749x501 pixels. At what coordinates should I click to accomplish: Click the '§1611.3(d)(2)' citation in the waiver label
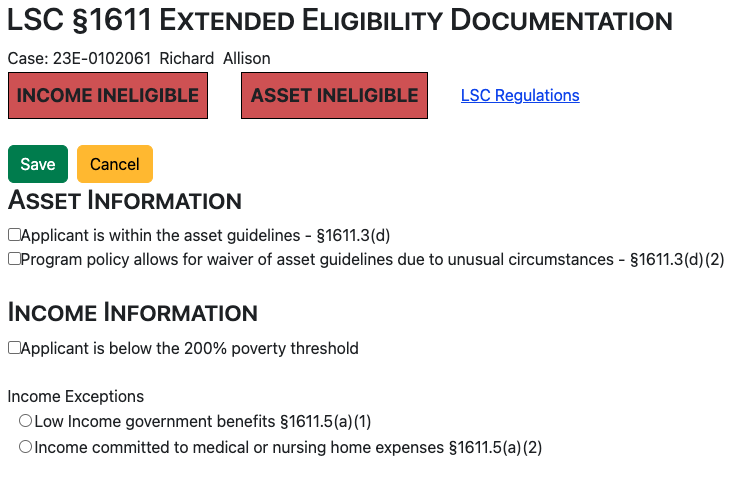pyautogui.click(x=676, y=259)
